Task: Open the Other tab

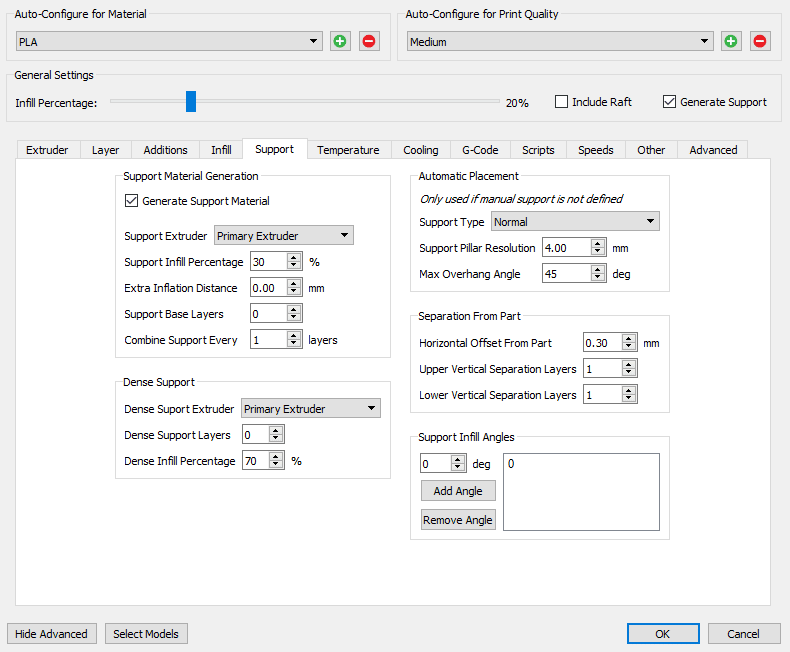Action: pyautogui.click(x=651, y=150)
